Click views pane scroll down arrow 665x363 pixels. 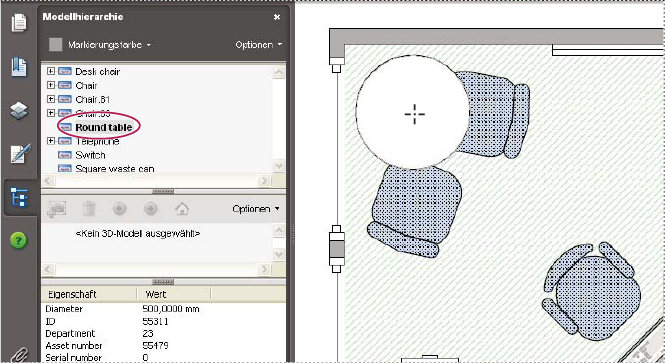pos(279,254)
